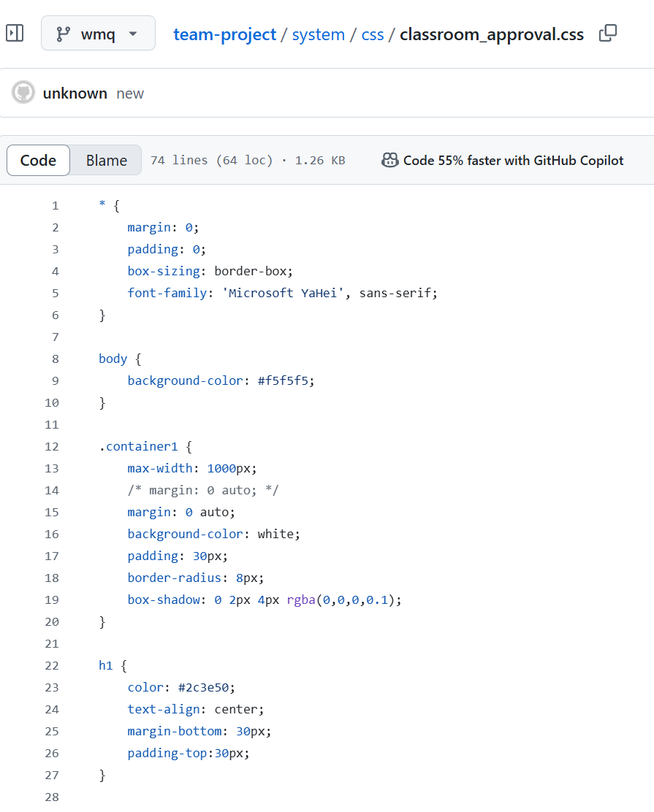Open the "new" commit message link
Viewport: 654px width, 812px height.
point(130,93)
